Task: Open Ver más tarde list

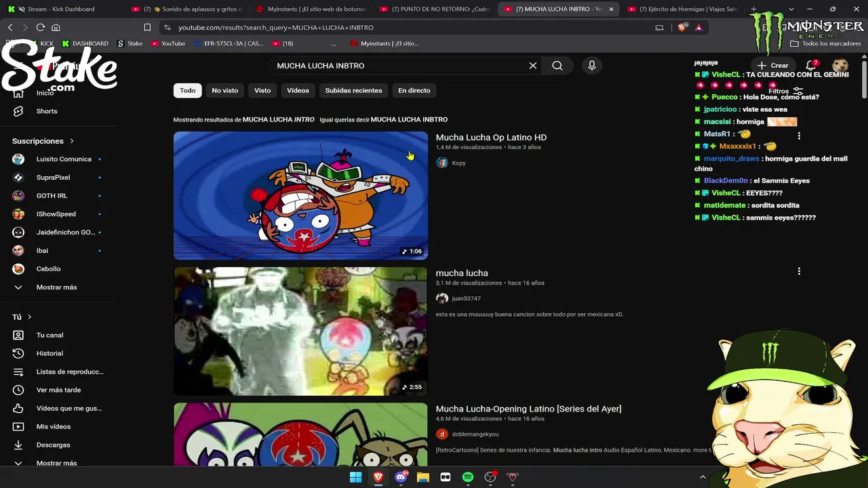Action: (58, 390)
